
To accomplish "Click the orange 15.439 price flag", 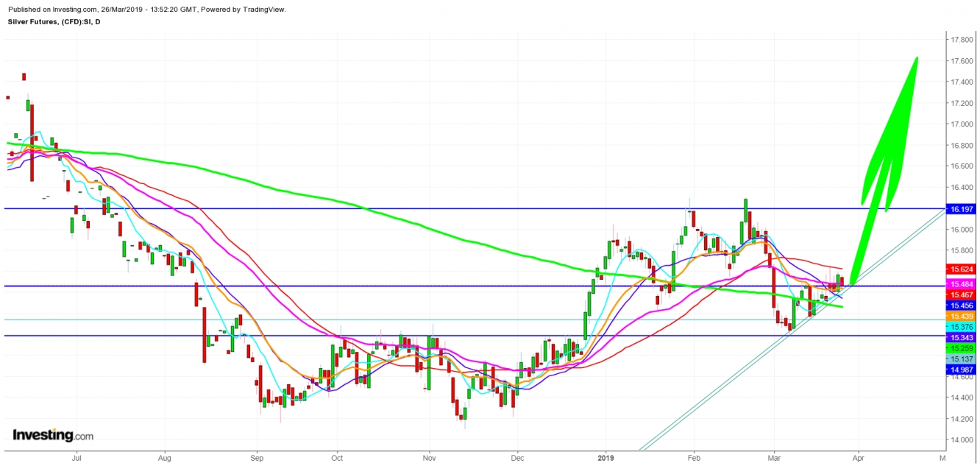I will click(x=960, y=315).
